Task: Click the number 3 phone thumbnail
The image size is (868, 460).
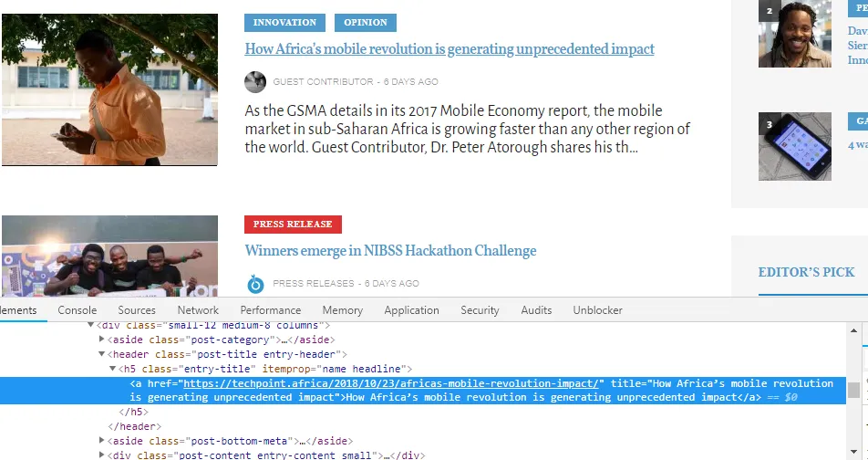Action: (794, 146)
